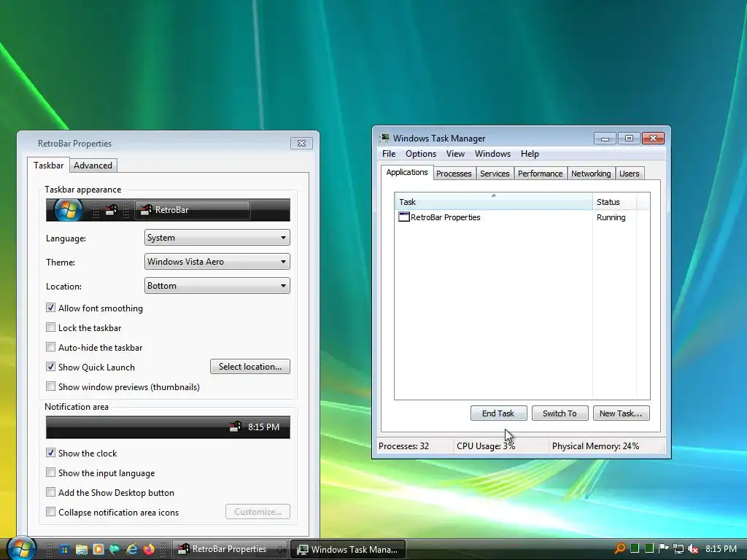Click the network tray icon
Image resolution: width=747 pixels, height=560 pixels.
[678, 549]
